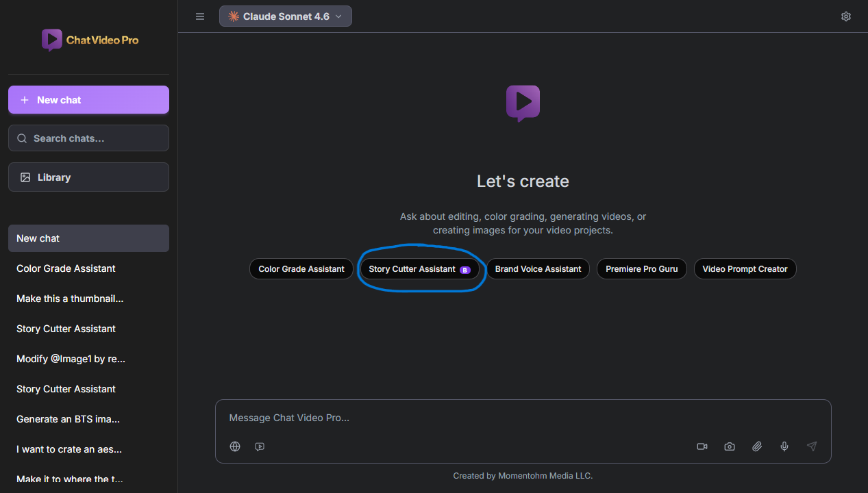
Task: Open settings via the gear icon
Action: tap(846, 16)
